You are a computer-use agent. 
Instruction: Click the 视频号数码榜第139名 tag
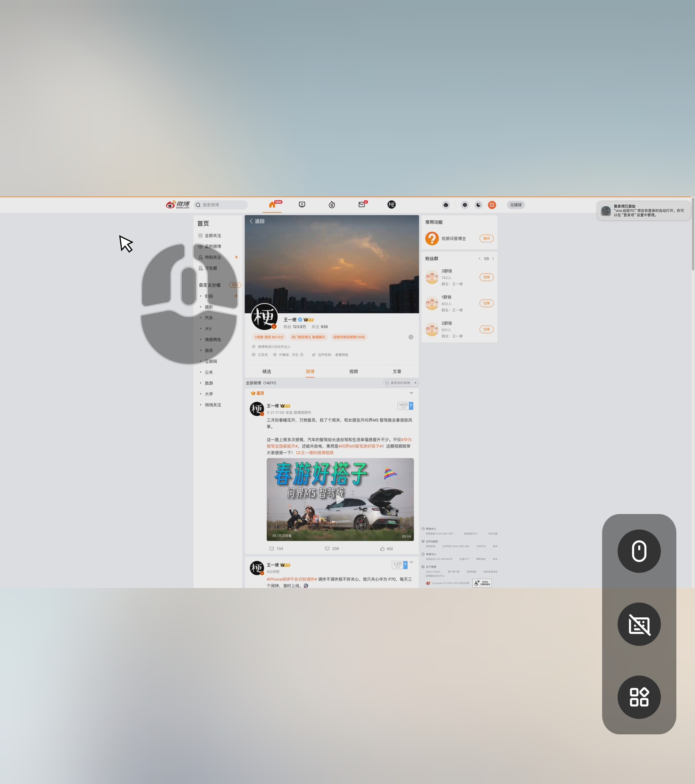pos(349,337)
